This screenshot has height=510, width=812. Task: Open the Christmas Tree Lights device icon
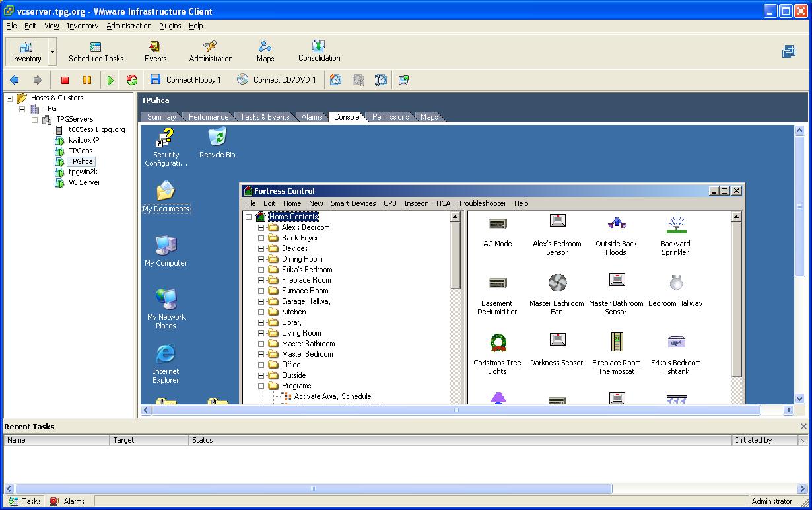[x=497, y=343]
